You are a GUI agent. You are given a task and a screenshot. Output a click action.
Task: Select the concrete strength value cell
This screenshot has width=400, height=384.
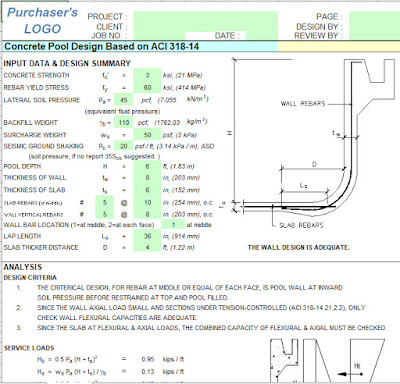(x=147, y=75)
